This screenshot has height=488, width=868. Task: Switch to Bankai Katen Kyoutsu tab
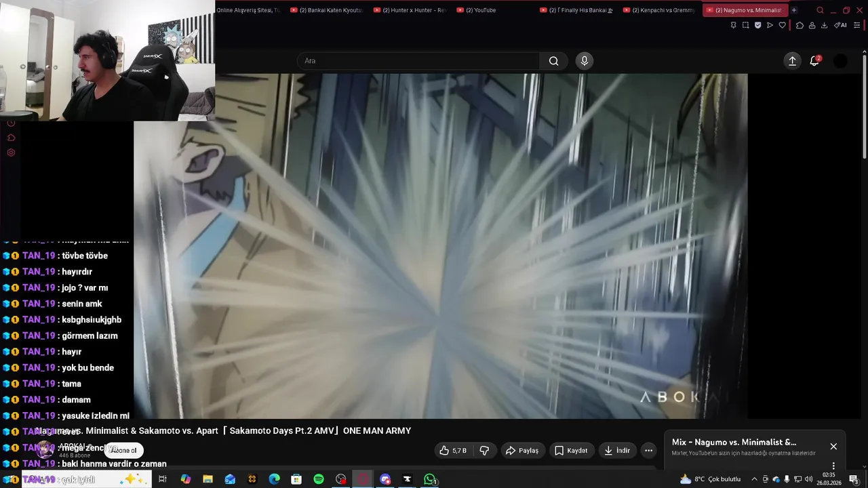pos(326,10)
